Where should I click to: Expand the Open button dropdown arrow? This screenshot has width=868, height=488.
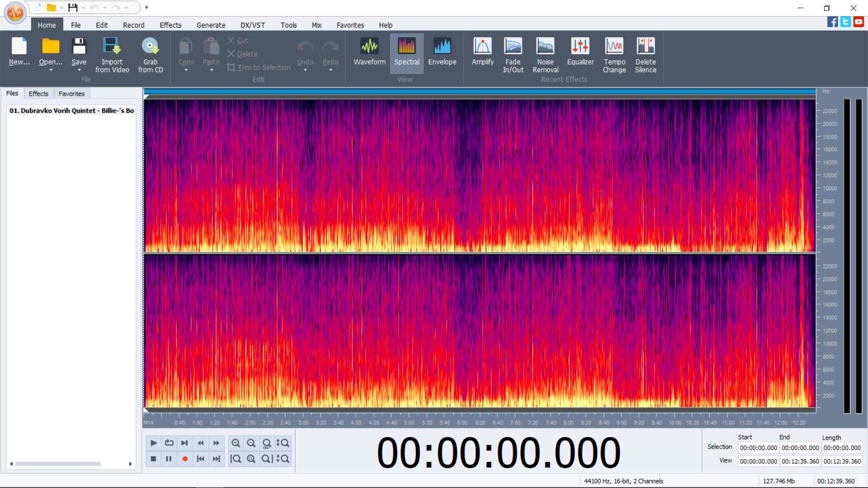(51, 70)
